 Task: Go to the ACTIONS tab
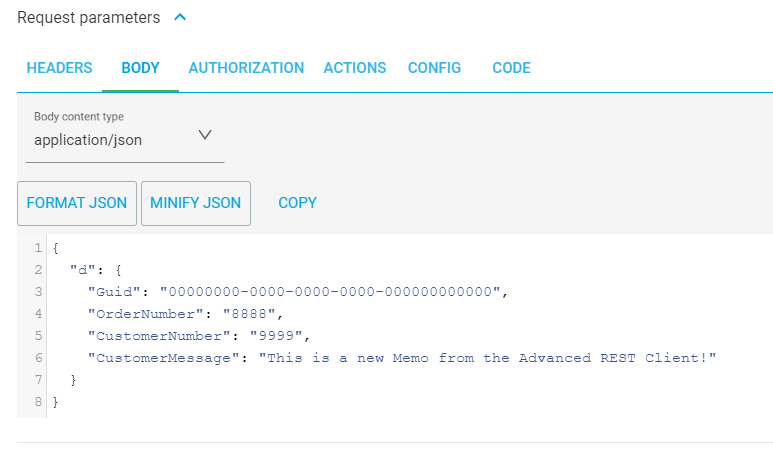(354, 68)
